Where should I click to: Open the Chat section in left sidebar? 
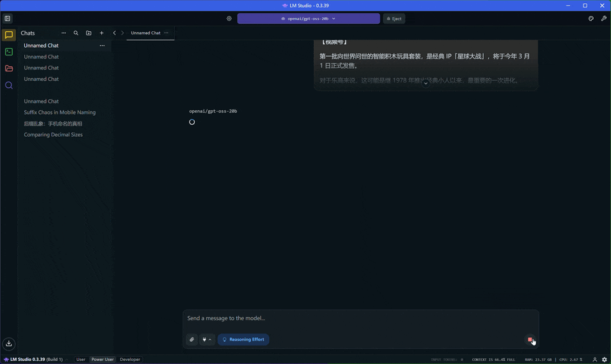pos(9,35)
